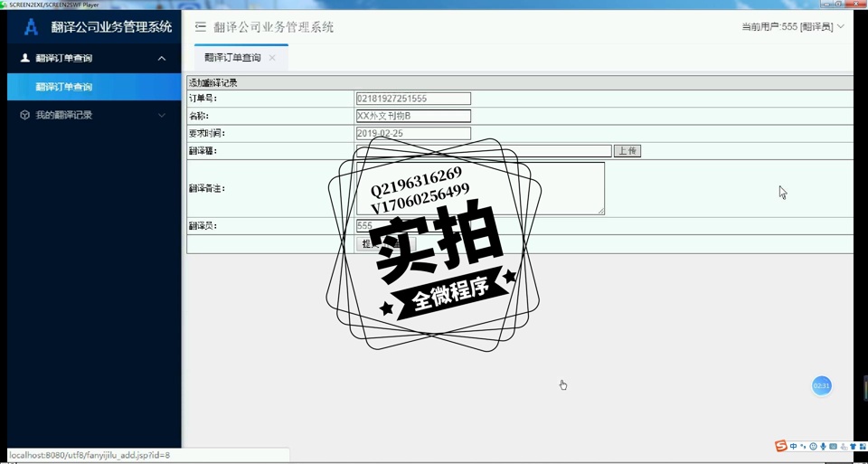868x464 pixels.
Task: Open Sogou emoji smiley face icon
Action: pos(813,446)
